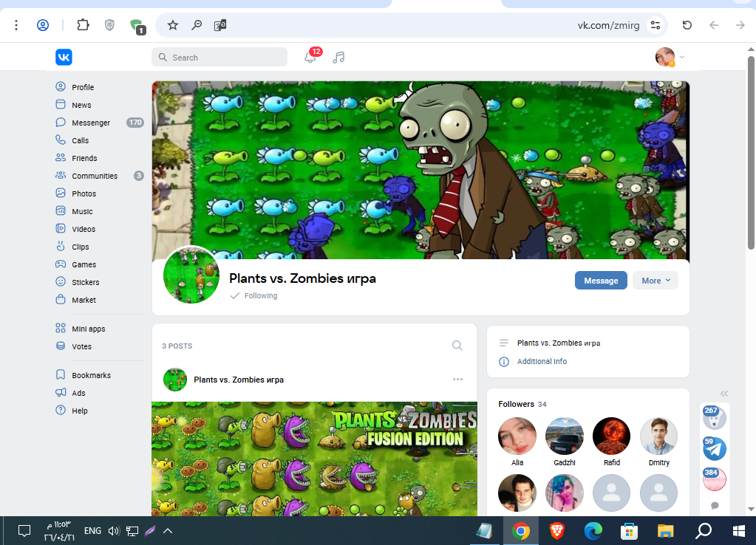Click the community avatar picture
The image size is (756, 545).
(x=191, y=275)
